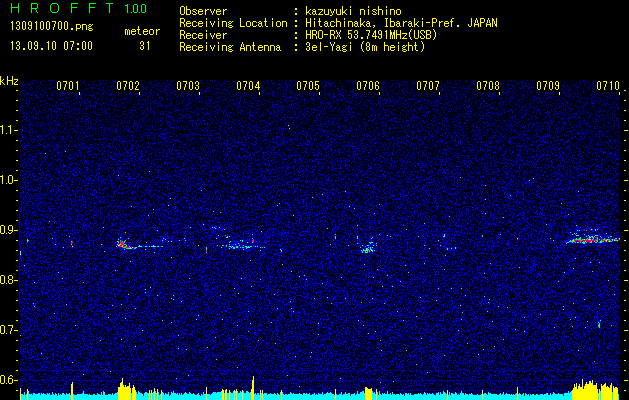Click the observer name kazuyuki nishino
629x400 pixels.
tap(353, 11)
